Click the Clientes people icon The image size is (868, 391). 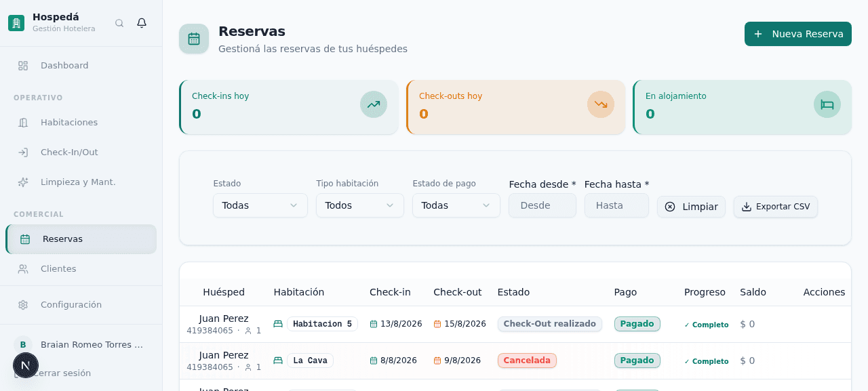pyautogui.click(x=23, y=269)
